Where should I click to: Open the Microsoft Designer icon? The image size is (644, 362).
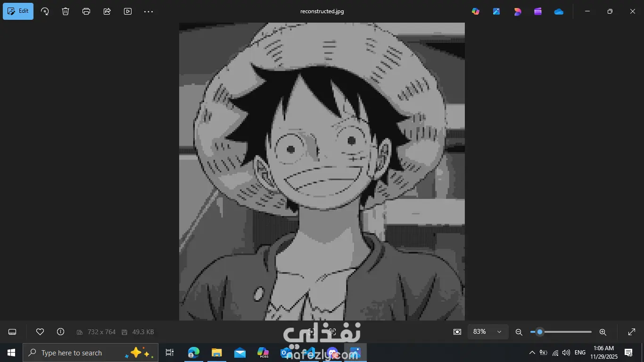[517, 11]
